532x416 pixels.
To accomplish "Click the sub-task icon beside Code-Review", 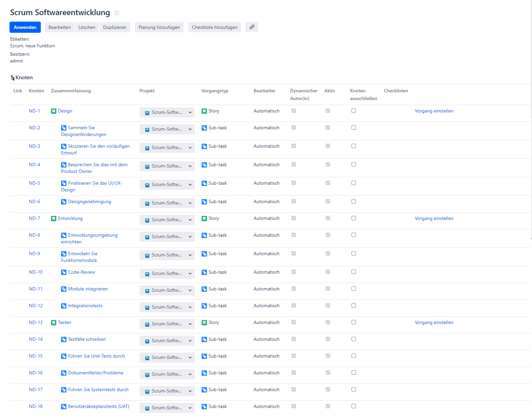I will click(x=64, y=272).
